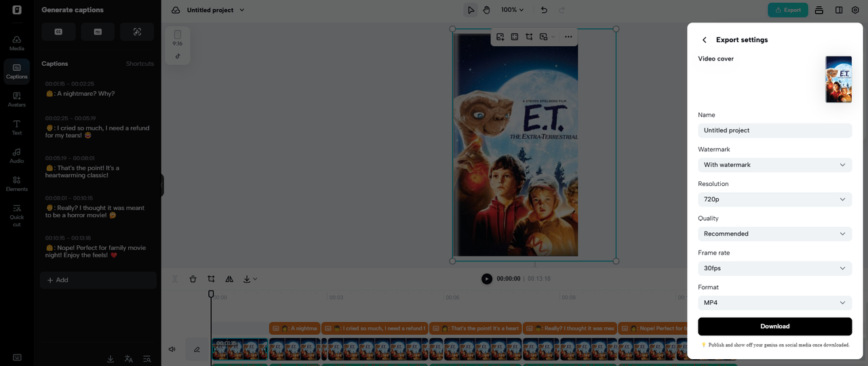Click the Add caption button
Viewport: 868px width, 366px height.
tap(98, 280)
